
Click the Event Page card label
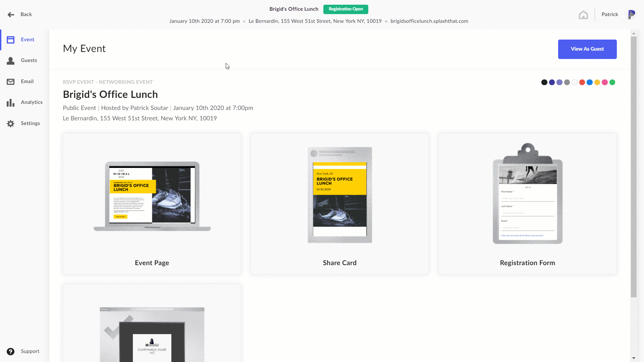[x=152, y=263]
